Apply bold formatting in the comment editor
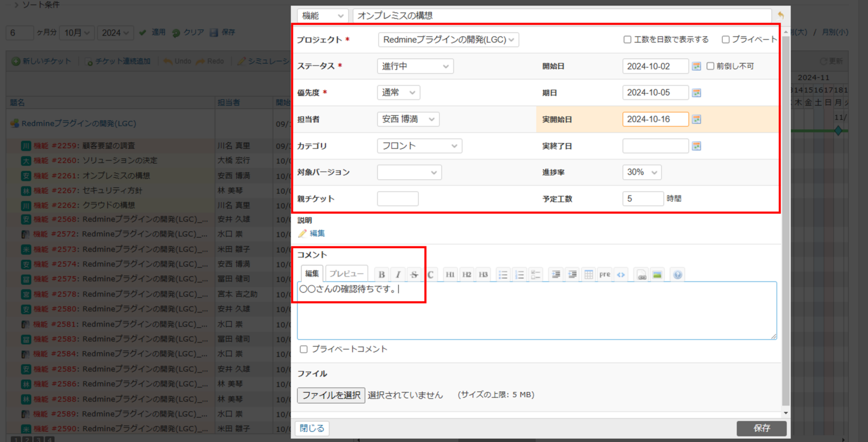 point(381,274)
